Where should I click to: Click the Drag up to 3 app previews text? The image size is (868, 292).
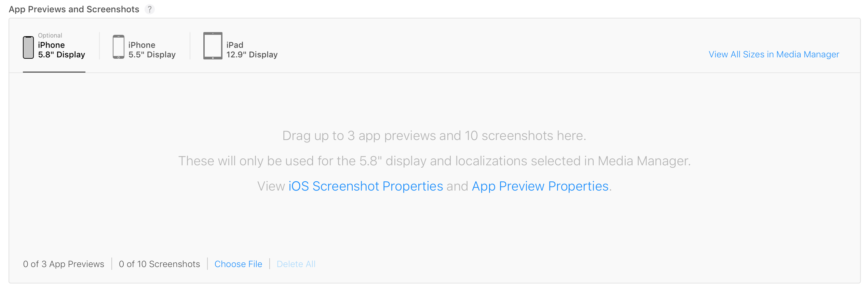click(434, 136)
